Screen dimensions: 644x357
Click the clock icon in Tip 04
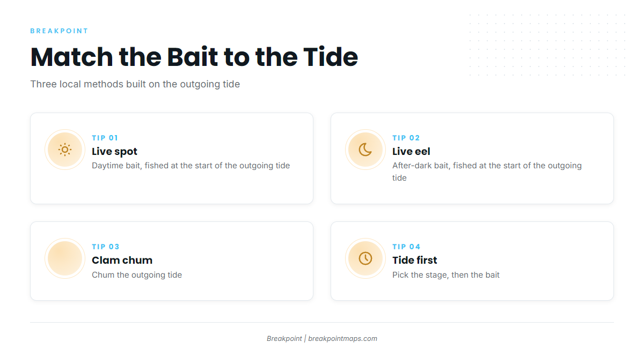365,258
